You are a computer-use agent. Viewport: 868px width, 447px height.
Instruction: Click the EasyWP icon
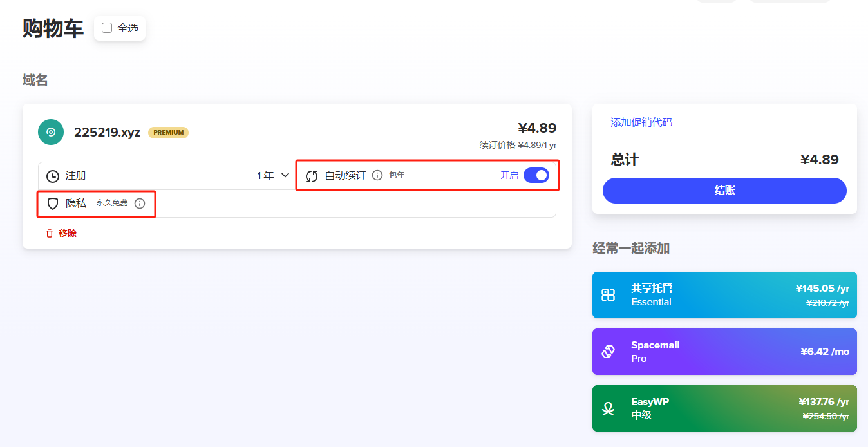[x=608, y=408]
